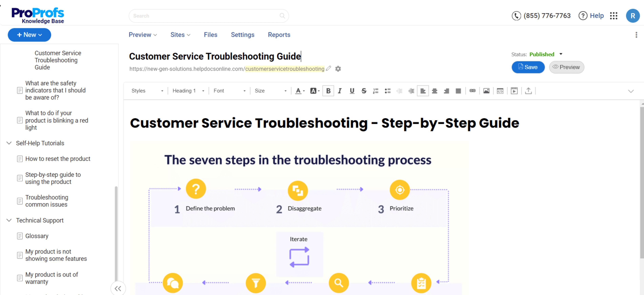
Task: Edit the article URL with pencil icon
Action: [x=328, y=68]
